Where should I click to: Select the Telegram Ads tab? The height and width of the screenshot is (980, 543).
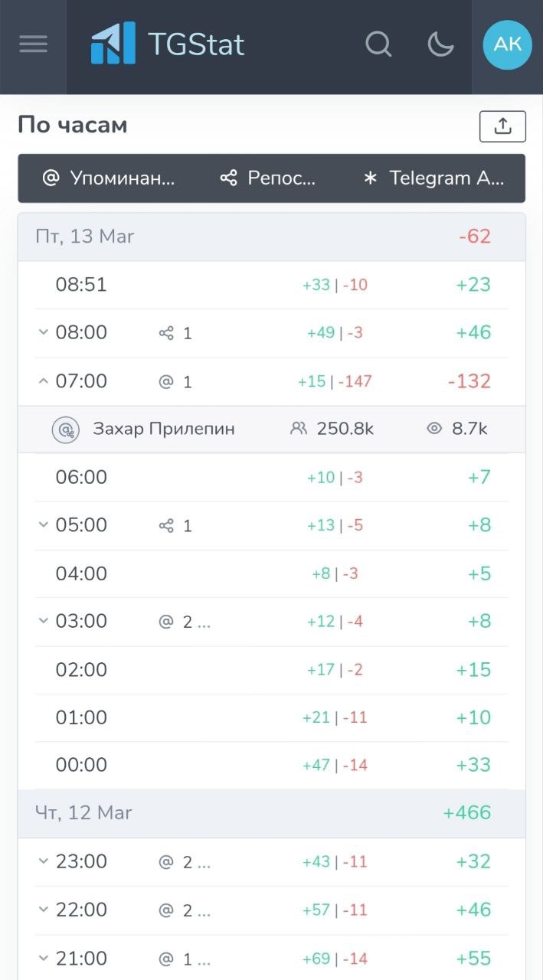point(433,178)
